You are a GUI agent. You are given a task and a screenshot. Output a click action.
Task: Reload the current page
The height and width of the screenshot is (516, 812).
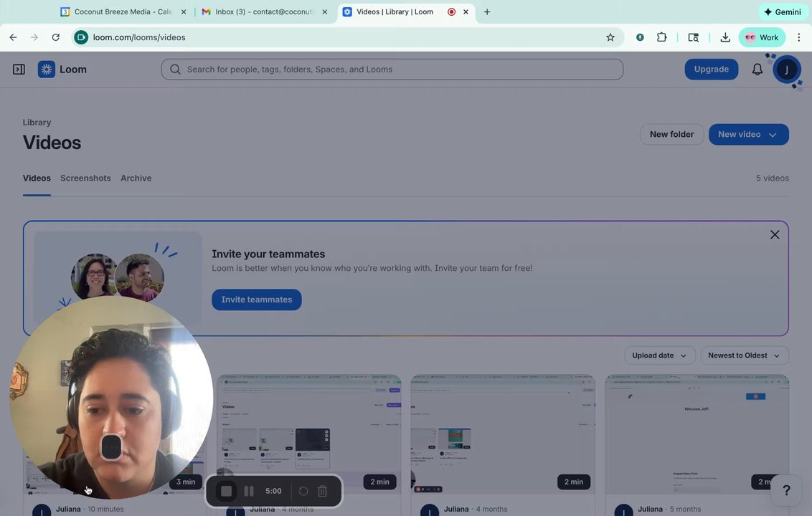pos(55,37)
